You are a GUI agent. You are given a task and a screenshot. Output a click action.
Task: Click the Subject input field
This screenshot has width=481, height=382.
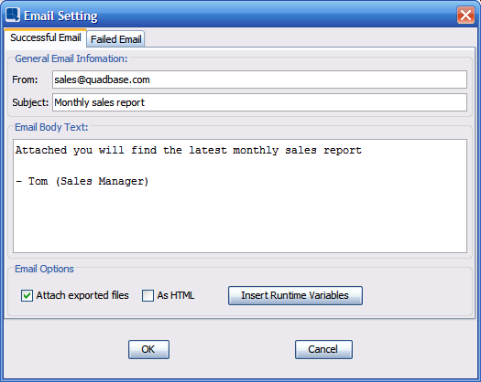click(x=259, y=102)
